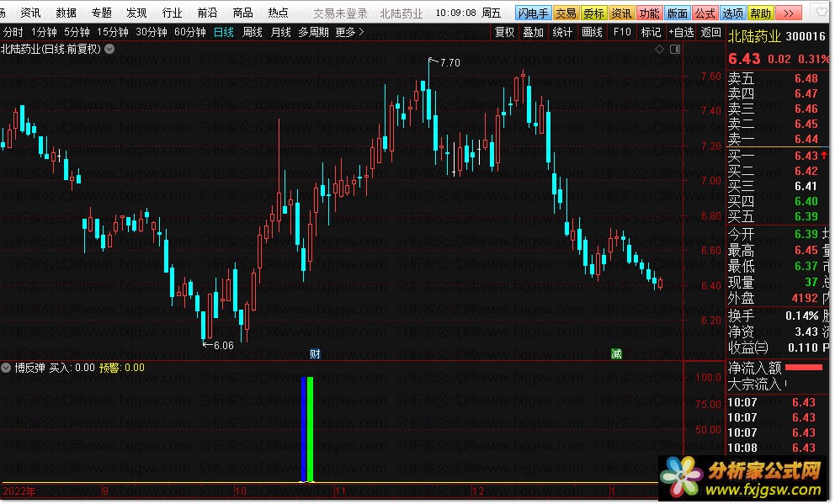
Task: Open the 专题 menu
Action: click(101, 13)
